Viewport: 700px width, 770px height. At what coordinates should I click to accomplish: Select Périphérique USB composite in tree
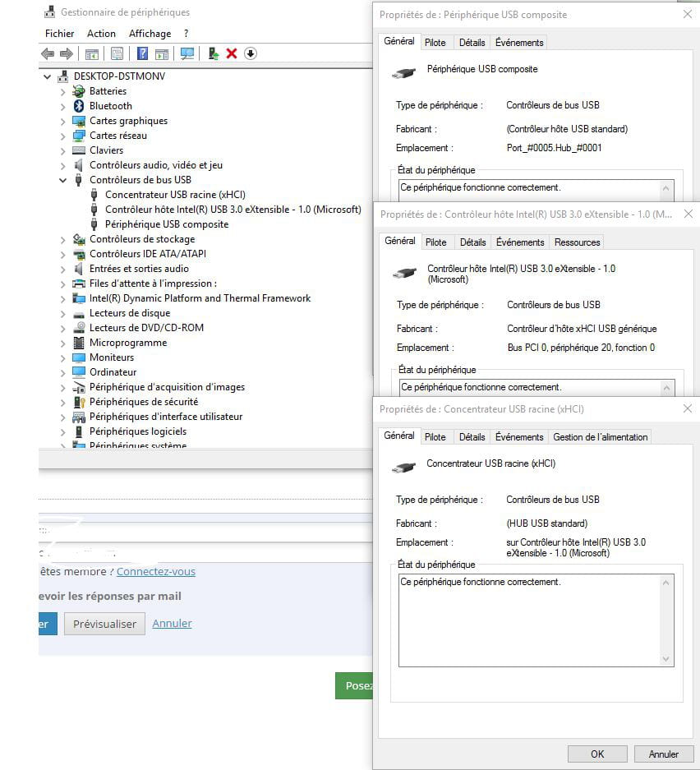[x=166, y=224]
